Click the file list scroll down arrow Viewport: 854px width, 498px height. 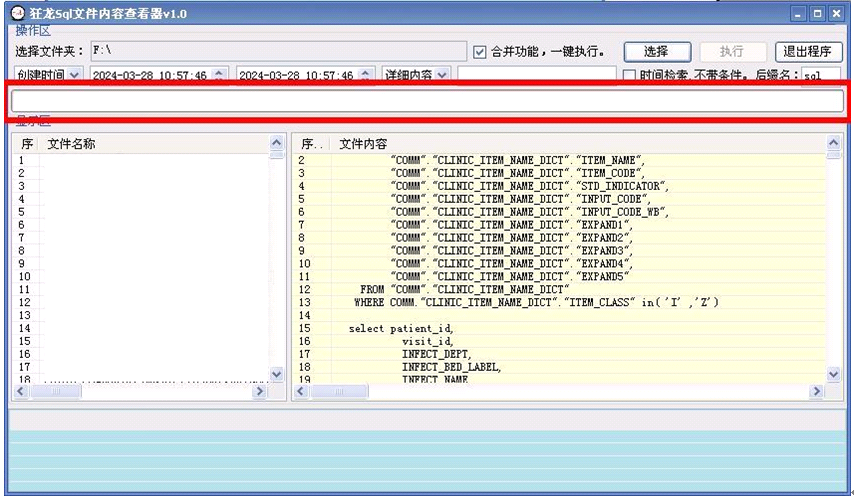pyautogui.click(x=277, y=374)
